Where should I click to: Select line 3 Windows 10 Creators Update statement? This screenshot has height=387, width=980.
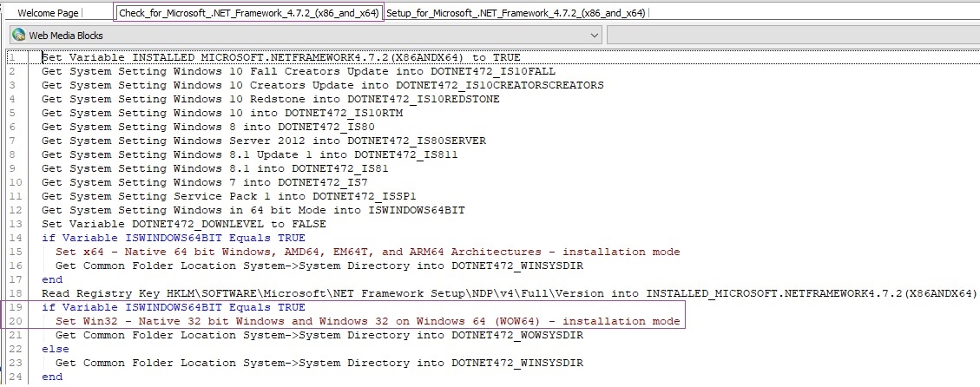click(x=323, y=85)
